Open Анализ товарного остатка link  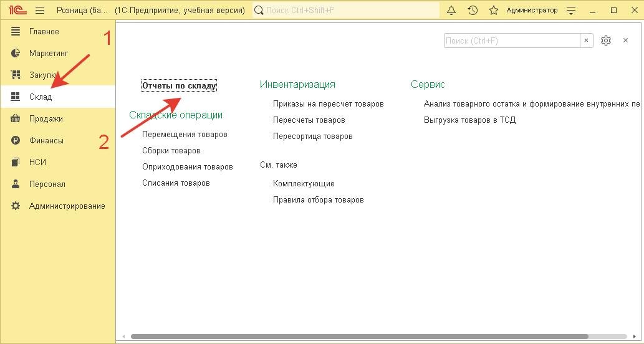pyautogui.click(x=532, y=104)
